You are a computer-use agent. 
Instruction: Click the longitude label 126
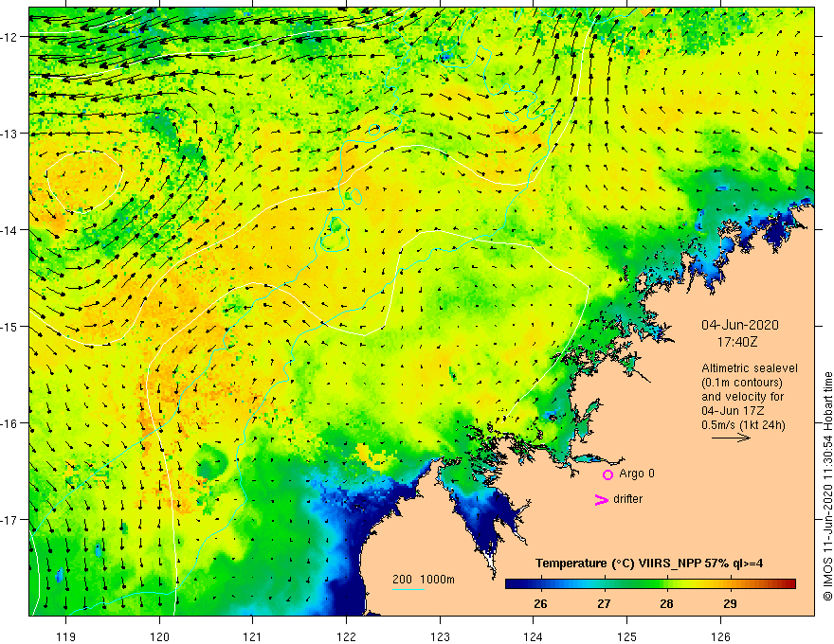[x=720, y=636]
